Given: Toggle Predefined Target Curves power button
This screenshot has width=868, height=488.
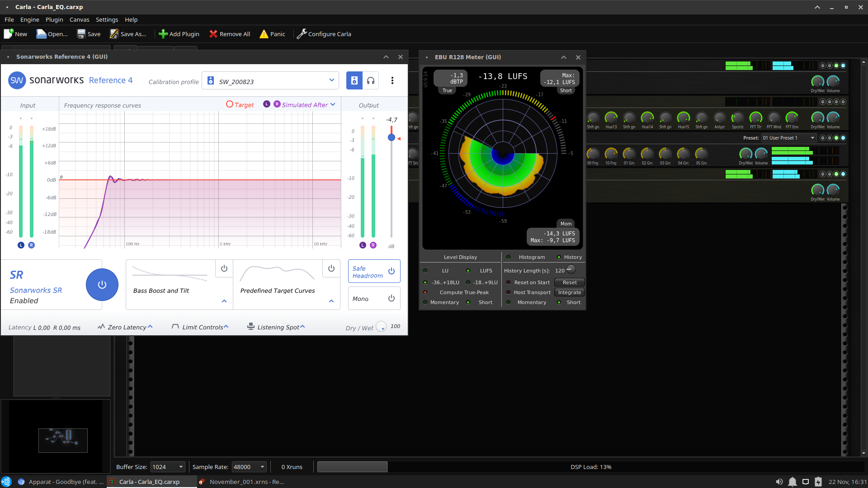Looking at the screenshot, I should (331, 268).
